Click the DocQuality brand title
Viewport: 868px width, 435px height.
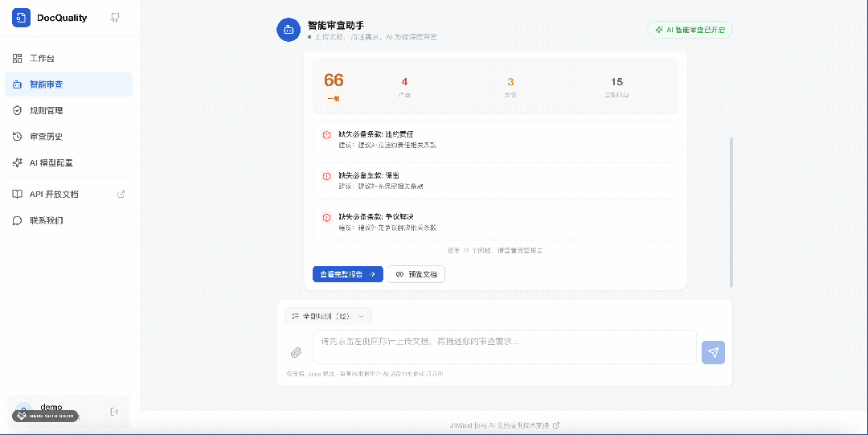tap(62, 18)
